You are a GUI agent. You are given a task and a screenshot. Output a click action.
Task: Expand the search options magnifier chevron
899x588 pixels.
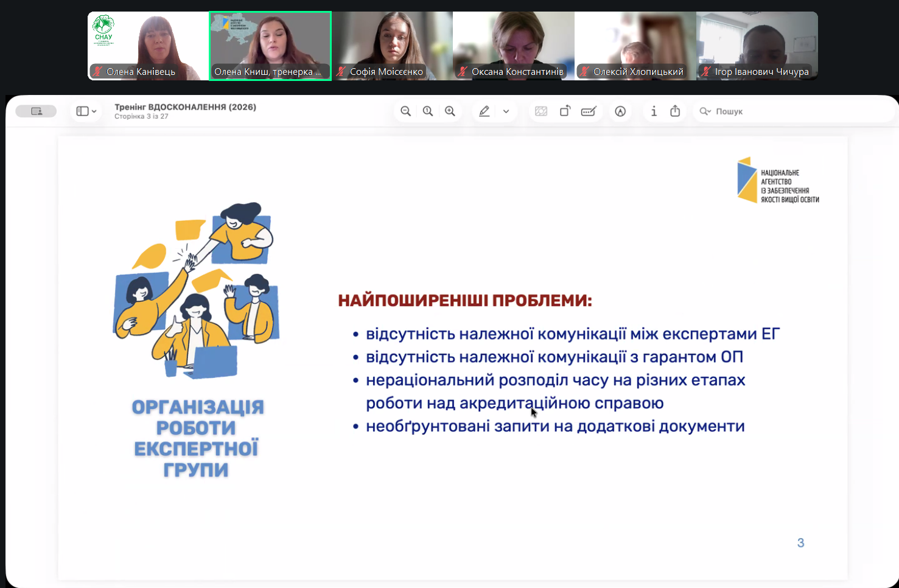tap(705, 111)
